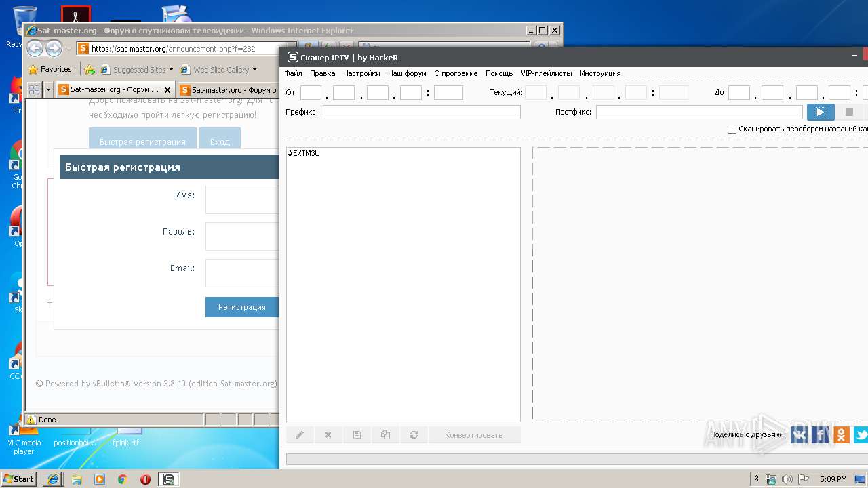868x488 pixels.
Task: Click the pencil edit icon below playlist
Action: 300,435
